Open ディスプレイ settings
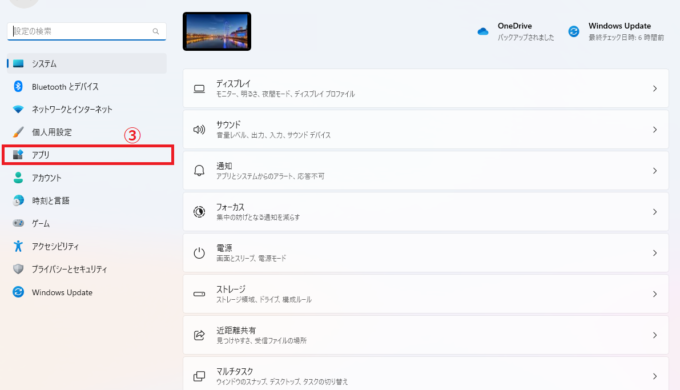 [425, 88]
